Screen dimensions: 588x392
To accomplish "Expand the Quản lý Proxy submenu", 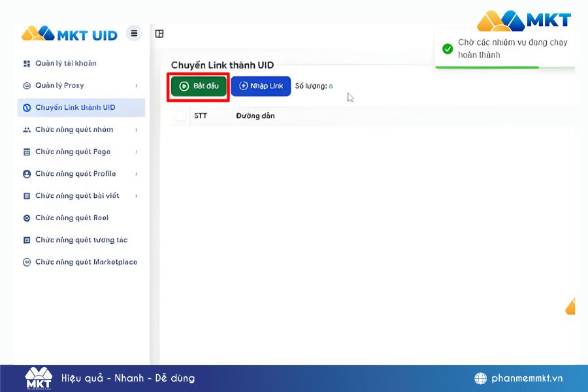I will [135, 86].
